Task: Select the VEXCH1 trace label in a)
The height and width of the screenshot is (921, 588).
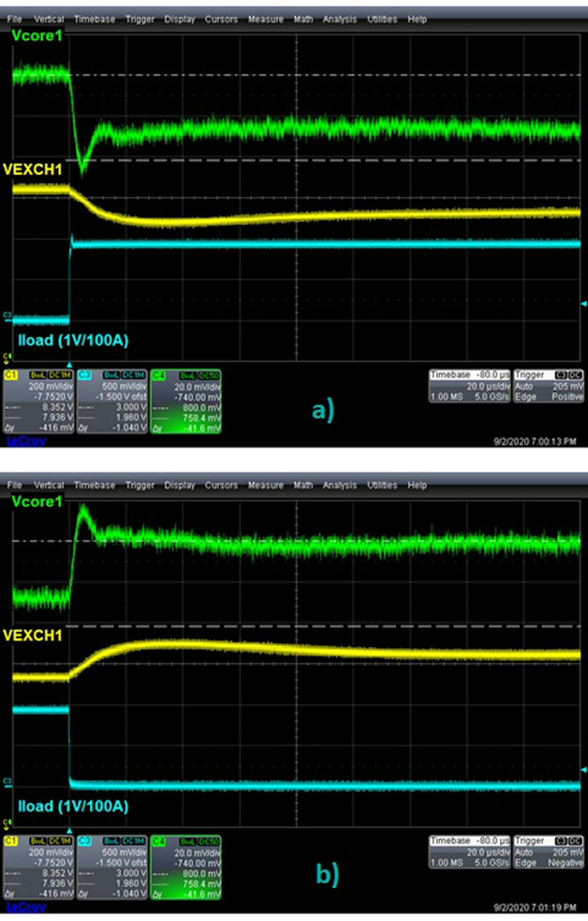Action: click(33, 170)
